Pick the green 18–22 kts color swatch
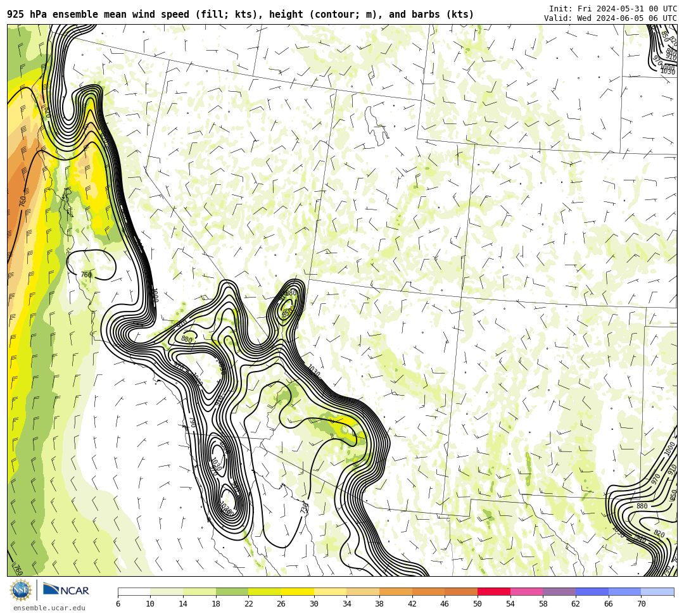The image size is (684, 616). [232, 591]
